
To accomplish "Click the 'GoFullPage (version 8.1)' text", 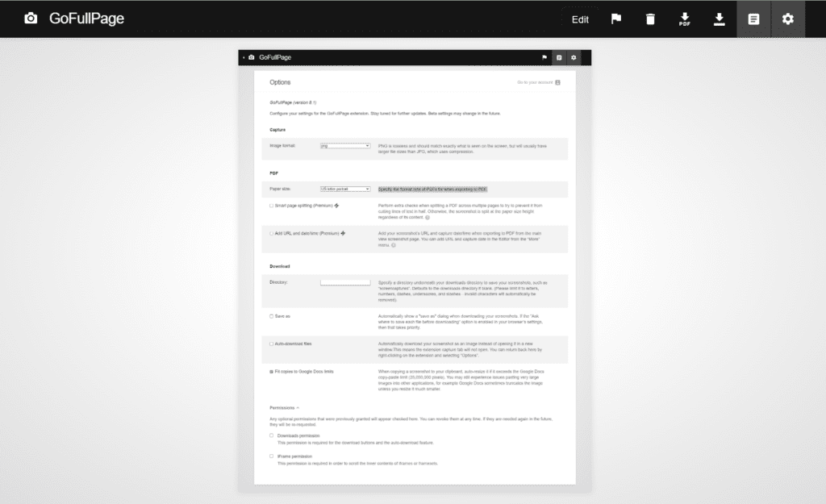I will click(x=293, y=102).
